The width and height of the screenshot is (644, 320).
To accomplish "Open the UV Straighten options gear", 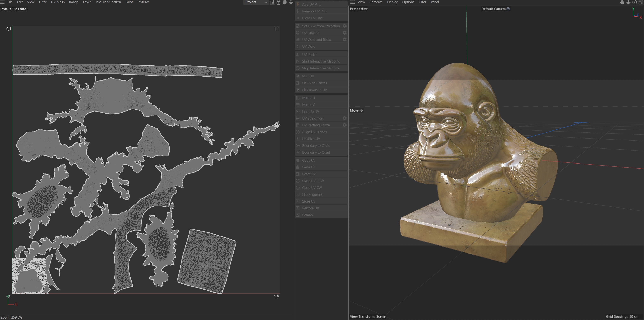I will [x=344, y=118].
